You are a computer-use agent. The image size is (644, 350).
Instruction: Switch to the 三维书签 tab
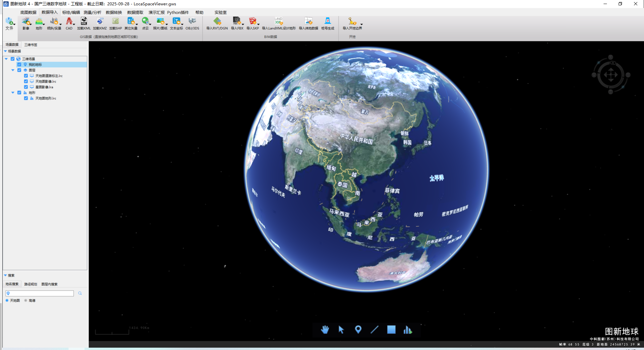click(x=31, y=45)
